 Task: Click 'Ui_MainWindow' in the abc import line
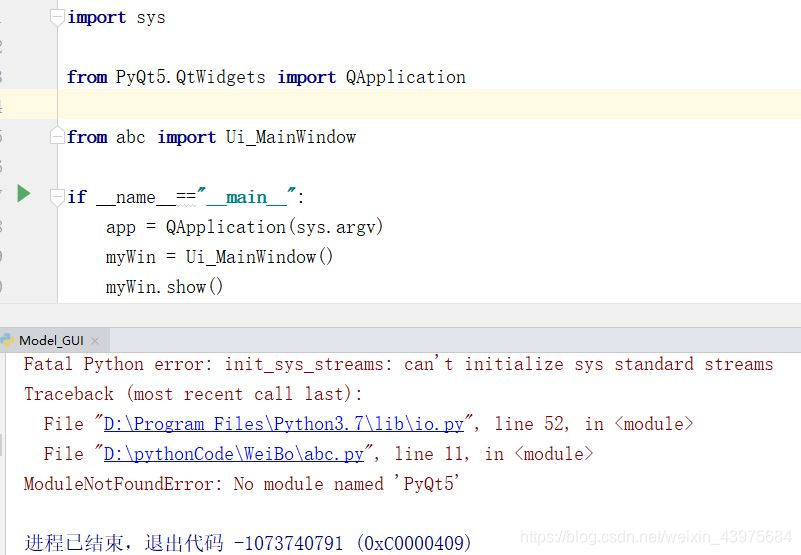pos(291,137)
